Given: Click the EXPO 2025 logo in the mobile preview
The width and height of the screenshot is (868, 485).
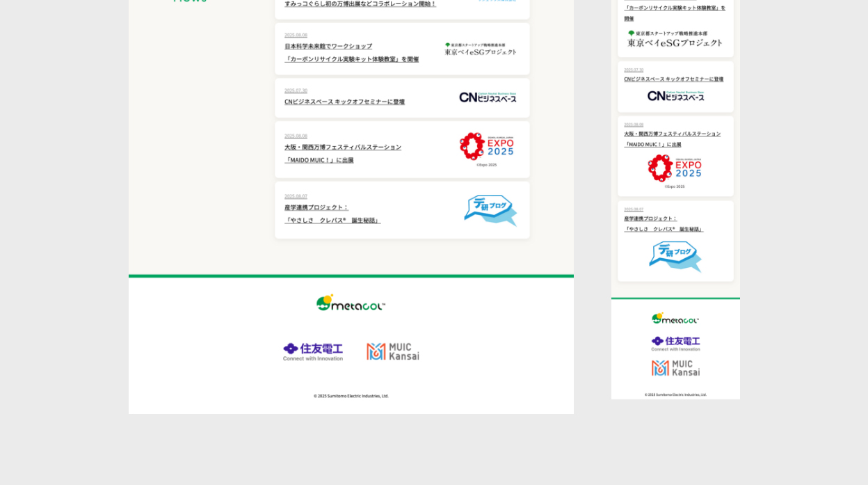Looking at the screenshot, I should click(675, 169).
